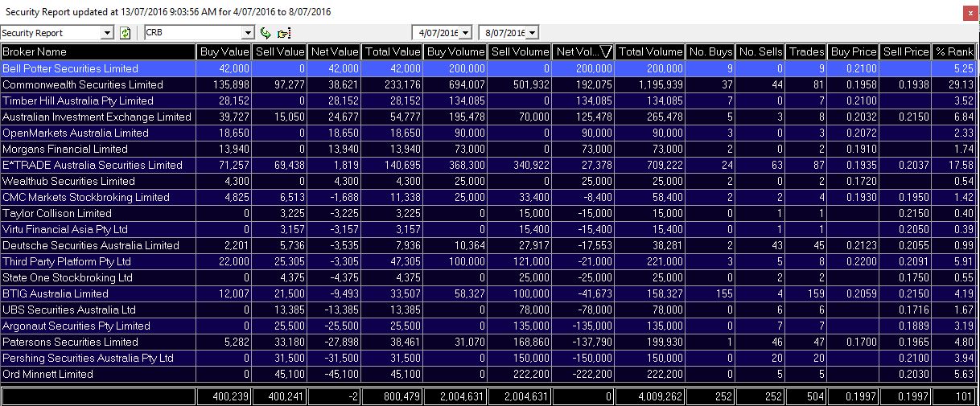Click totals row trades count 504

click(816, 396)
